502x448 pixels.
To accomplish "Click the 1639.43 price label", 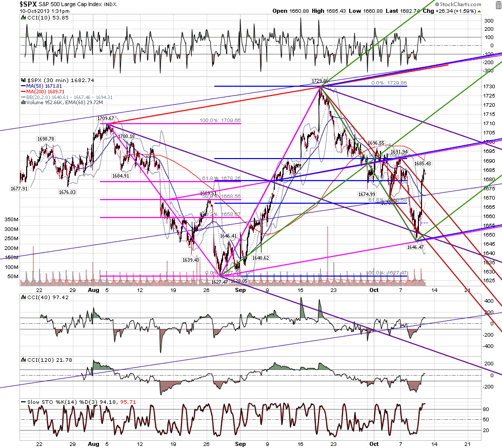I will click(x=191, y=260).
